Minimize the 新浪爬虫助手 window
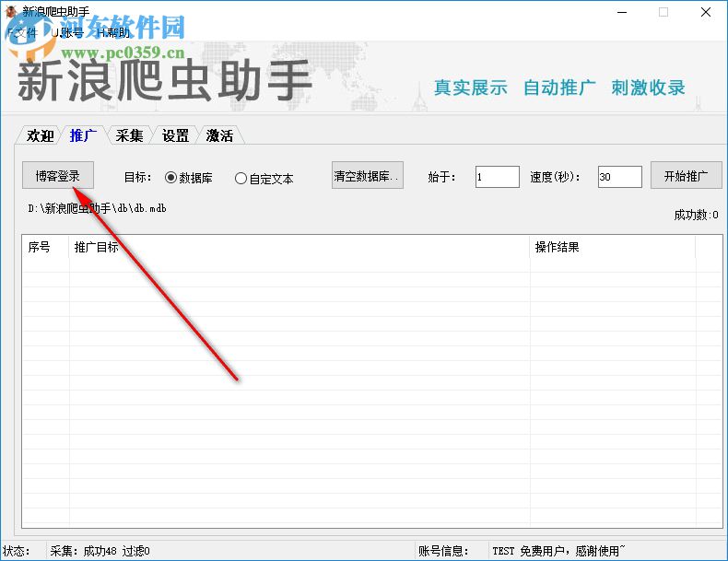728x561 pixels. [622, 12]
